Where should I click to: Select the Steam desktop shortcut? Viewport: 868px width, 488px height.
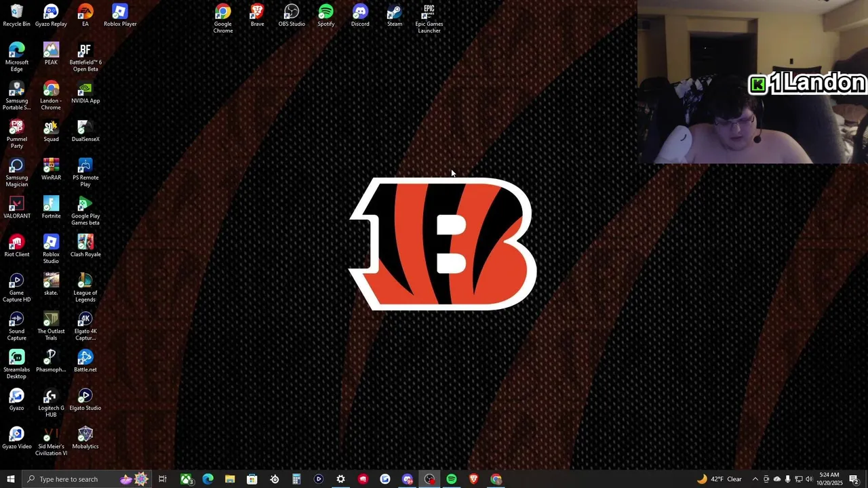(395, 16)
